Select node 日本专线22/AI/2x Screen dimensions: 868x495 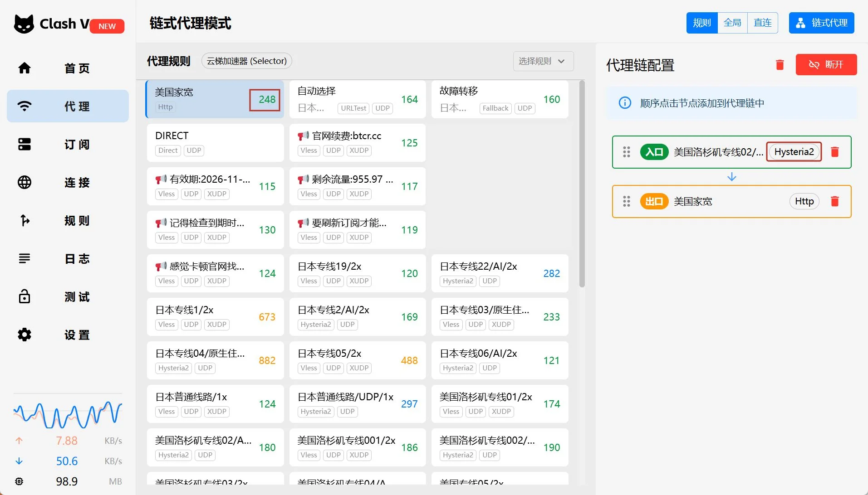(500, 273)
